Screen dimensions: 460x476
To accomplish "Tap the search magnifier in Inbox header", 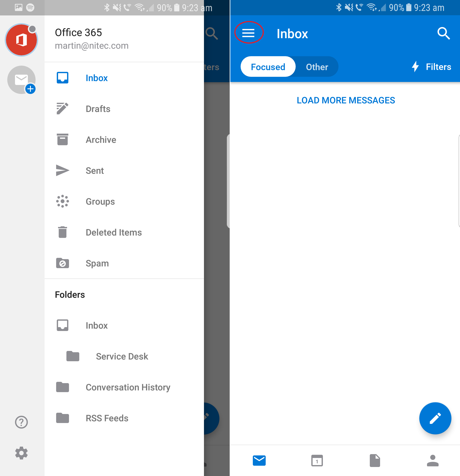I will (x=443, y=33).
